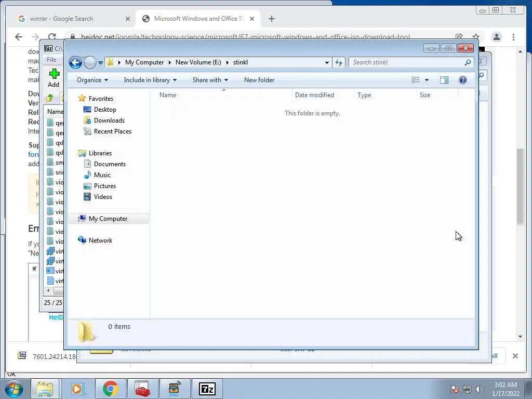Click 7-Zip horizontal scrollbar left arrow

48,291
